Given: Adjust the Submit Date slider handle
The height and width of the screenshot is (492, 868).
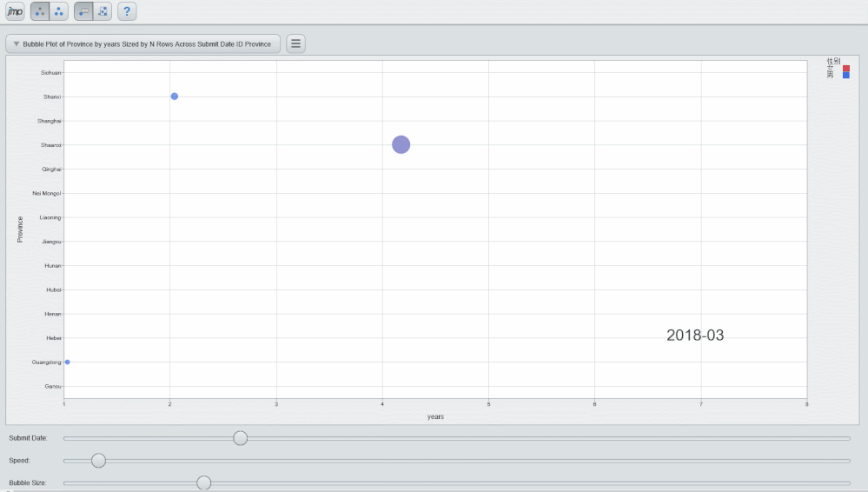Looking at the screenshot, I should [x=241, y=438].
